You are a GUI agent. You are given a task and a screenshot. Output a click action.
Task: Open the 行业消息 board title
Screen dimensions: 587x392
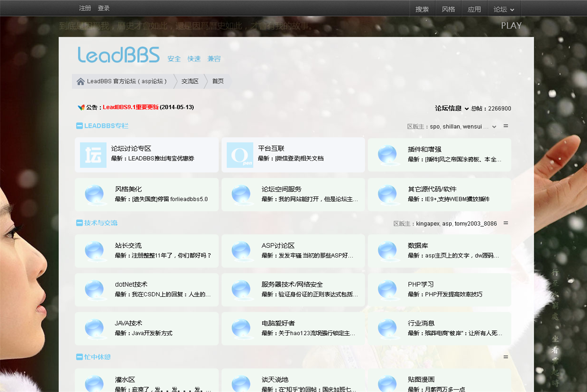tap(421, 323)
